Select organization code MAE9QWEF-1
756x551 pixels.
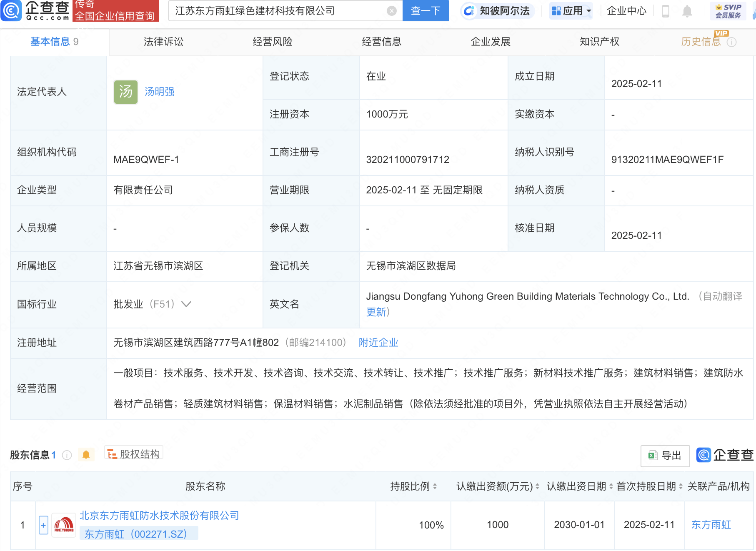point(146,160)
